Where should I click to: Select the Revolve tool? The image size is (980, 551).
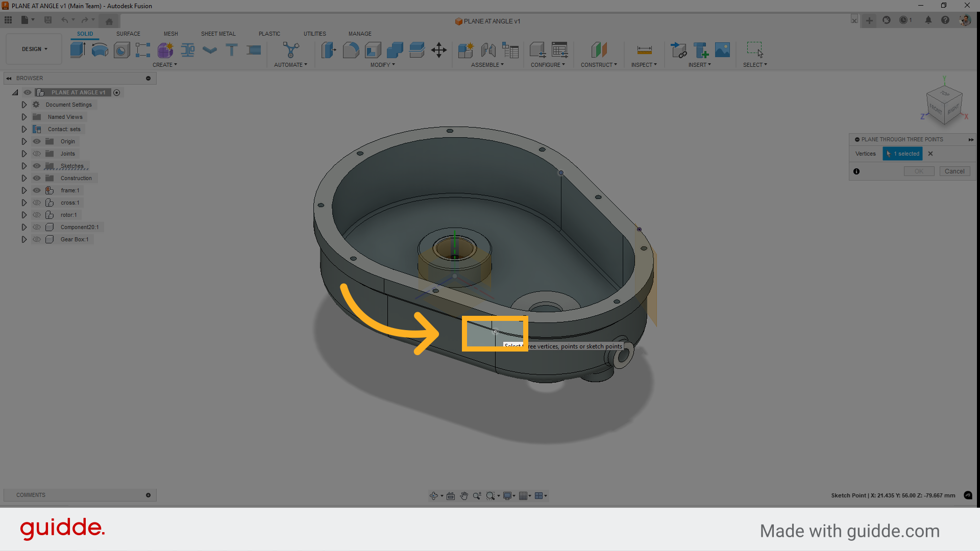(100, 49)
